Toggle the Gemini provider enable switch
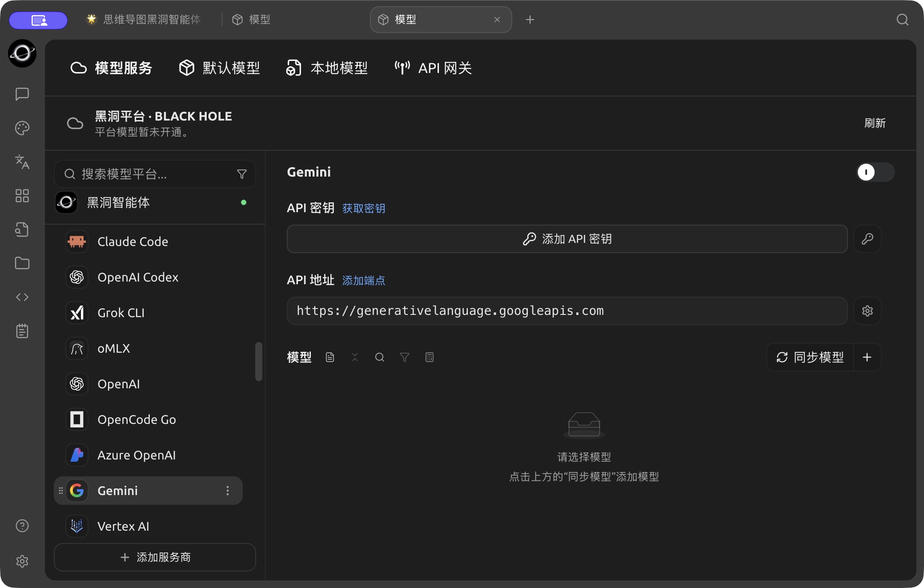The height and width of the screenshot is (588, 924). 876,172
